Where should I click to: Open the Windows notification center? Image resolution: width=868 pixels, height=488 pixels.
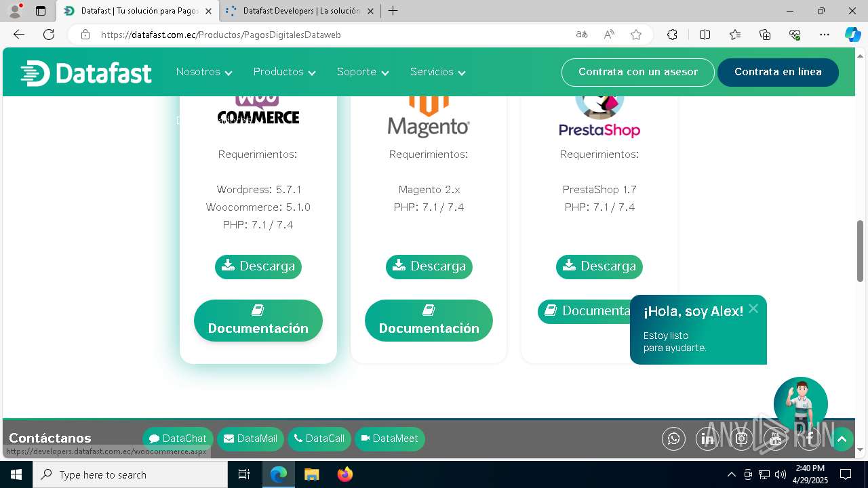[x=846, y=474]
